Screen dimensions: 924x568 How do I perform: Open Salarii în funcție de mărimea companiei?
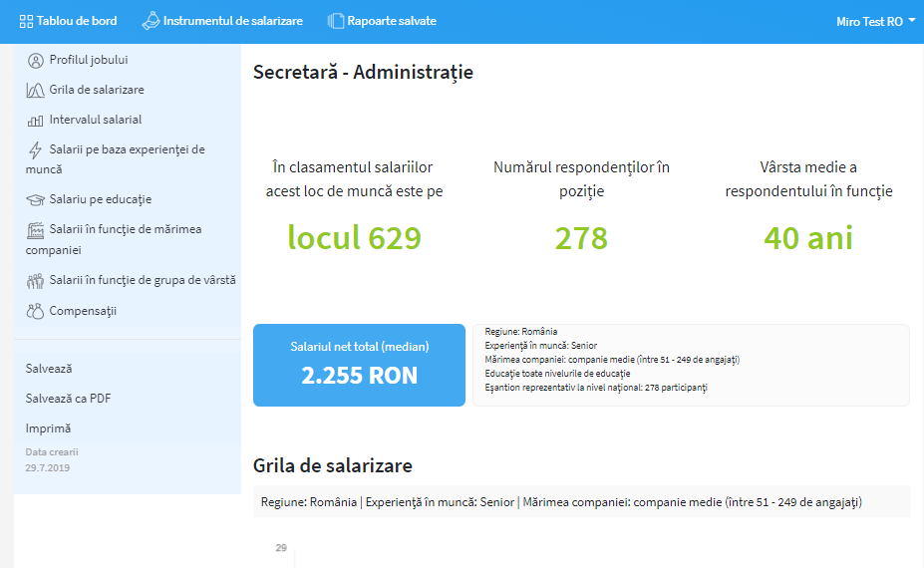pos(114,239)
